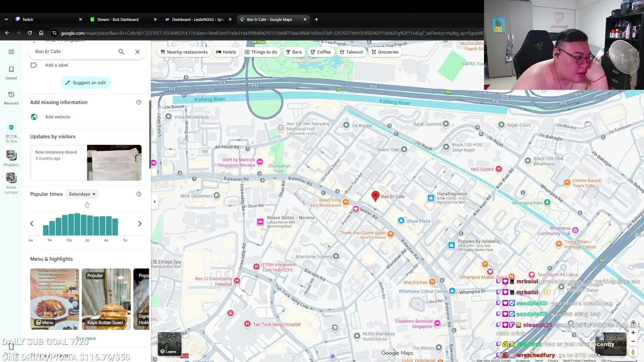Go back to the previous page
This screenshot has height=362, width=644.
coord(7,33)
